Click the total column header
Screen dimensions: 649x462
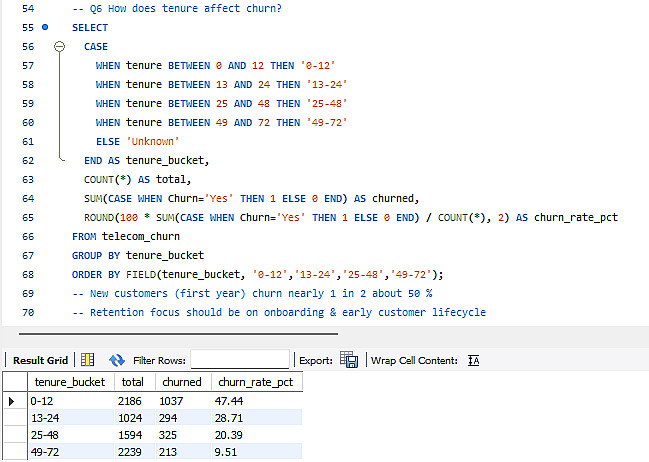coord(134,382)
